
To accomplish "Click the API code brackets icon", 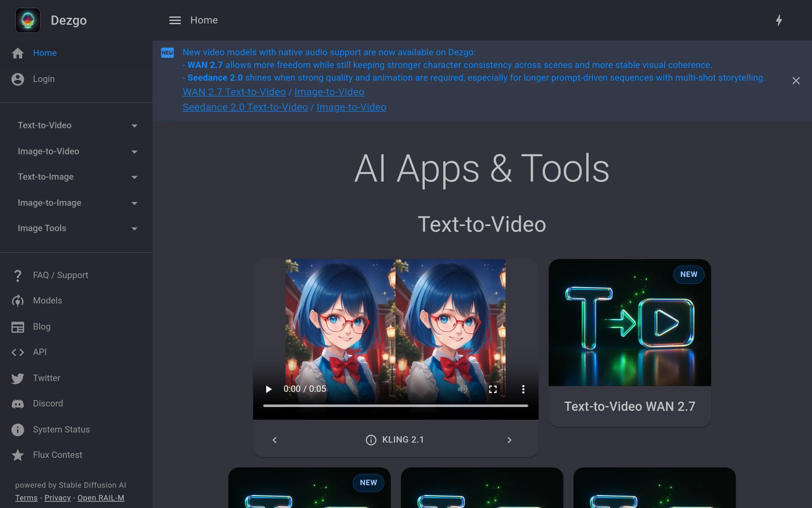I will pos(18,352).
